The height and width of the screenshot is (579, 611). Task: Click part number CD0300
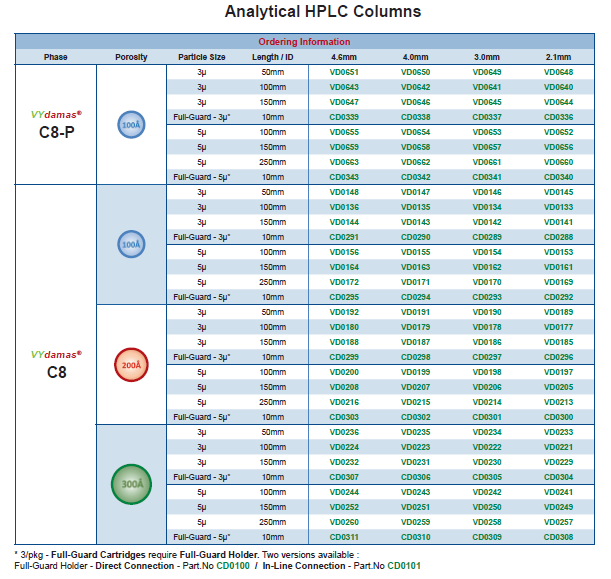pos(558,417)
